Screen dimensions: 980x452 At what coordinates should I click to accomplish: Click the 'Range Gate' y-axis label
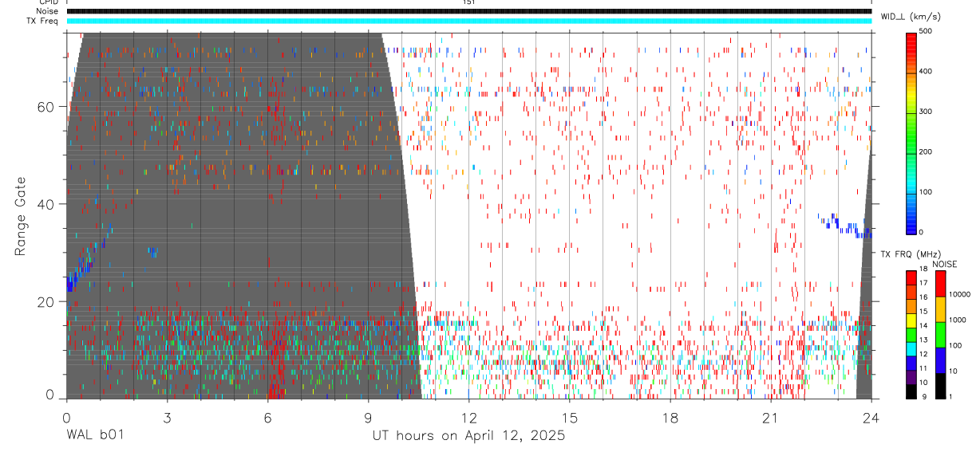[x=20, y=215]
